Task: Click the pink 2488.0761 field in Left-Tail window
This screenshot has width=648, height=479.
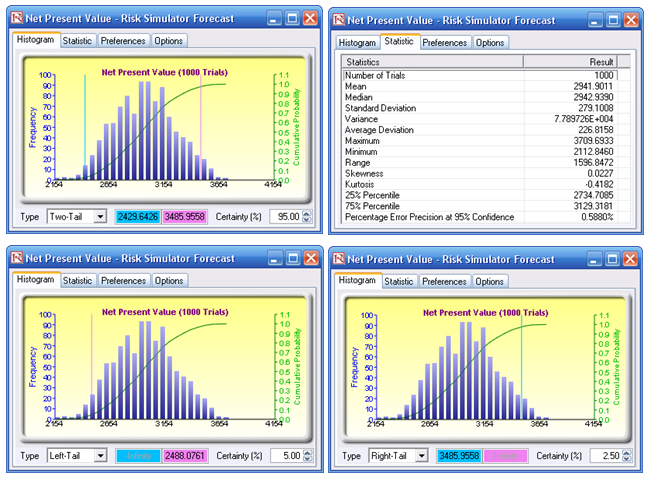Action: pyautogui.click(x=185, y=456)
